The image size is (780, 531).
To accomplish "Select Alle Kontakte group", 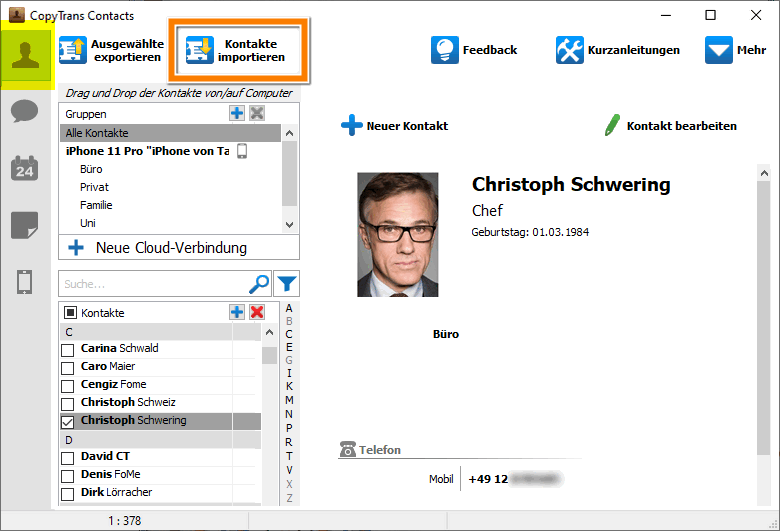I will click(x=171, y=133).
